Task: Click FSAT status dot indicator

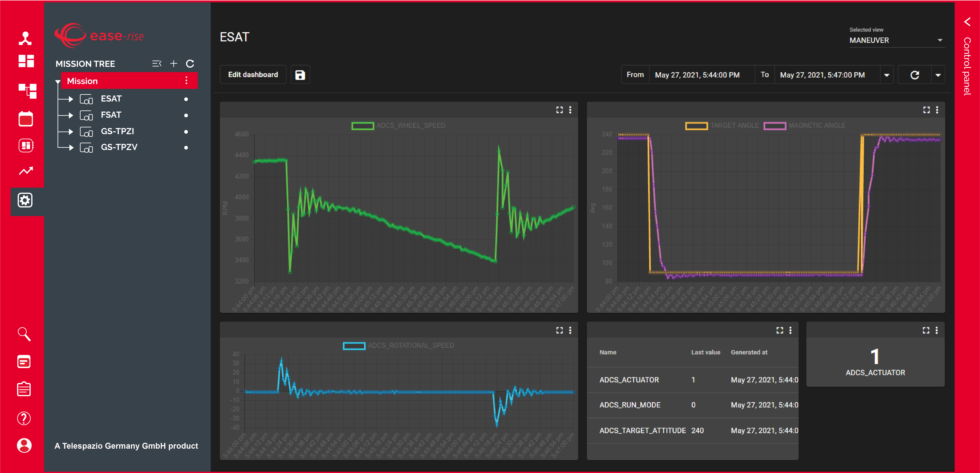Action: pyautogui.click(x=186, y=115)
